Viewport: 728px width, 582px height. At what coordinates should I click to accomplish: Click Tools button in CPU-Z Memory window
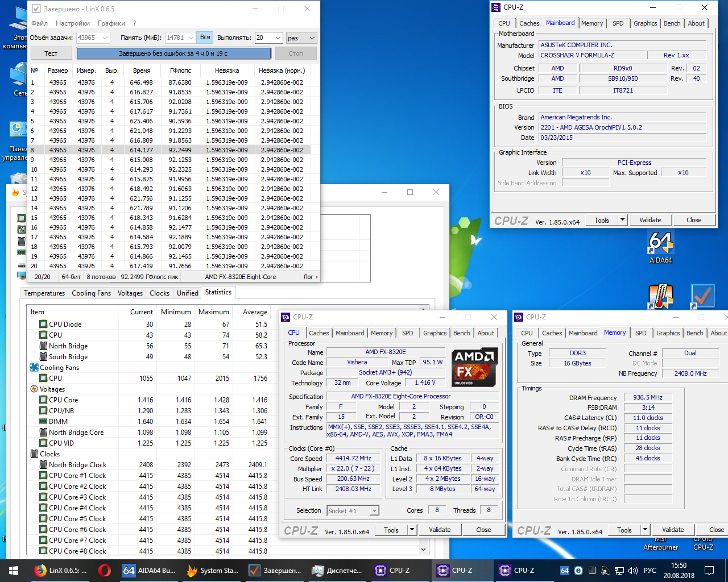[624, 530]
